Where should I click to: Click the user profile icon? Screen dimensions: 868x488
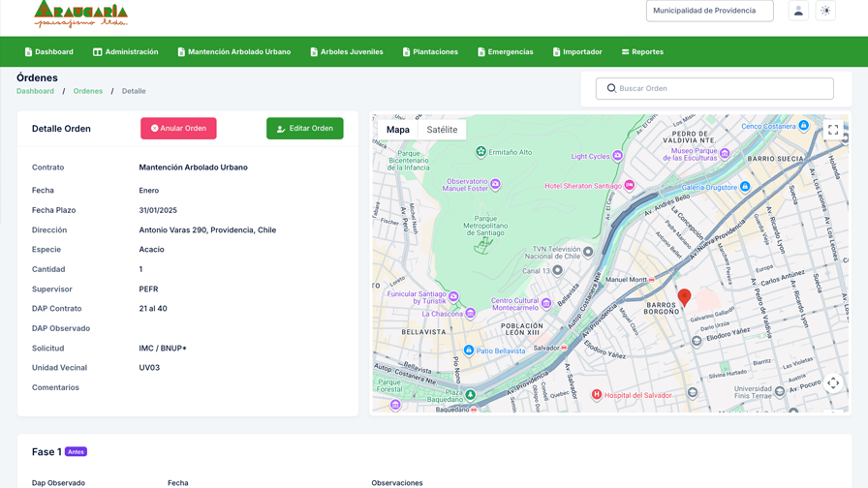coord(798,11)
